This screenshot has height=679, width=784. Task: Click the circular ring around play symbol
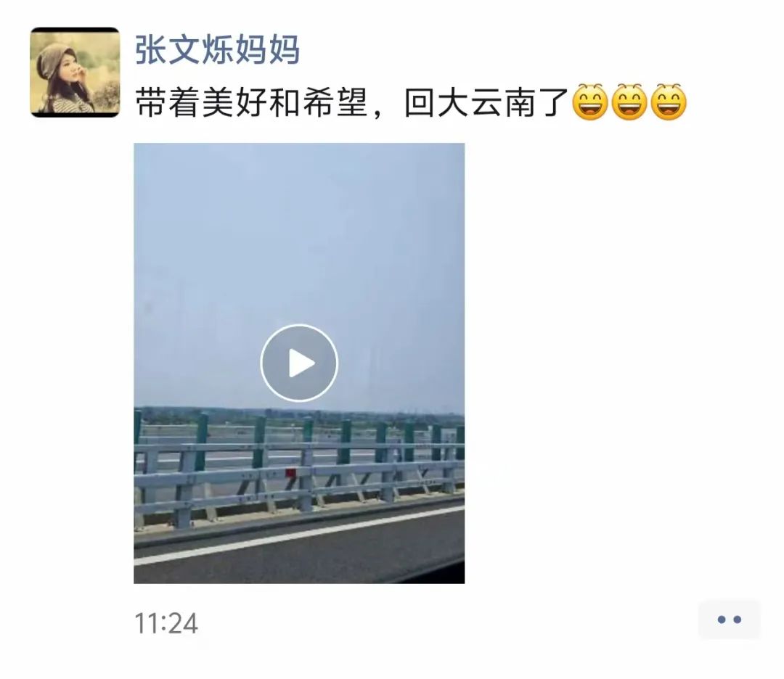299,363
